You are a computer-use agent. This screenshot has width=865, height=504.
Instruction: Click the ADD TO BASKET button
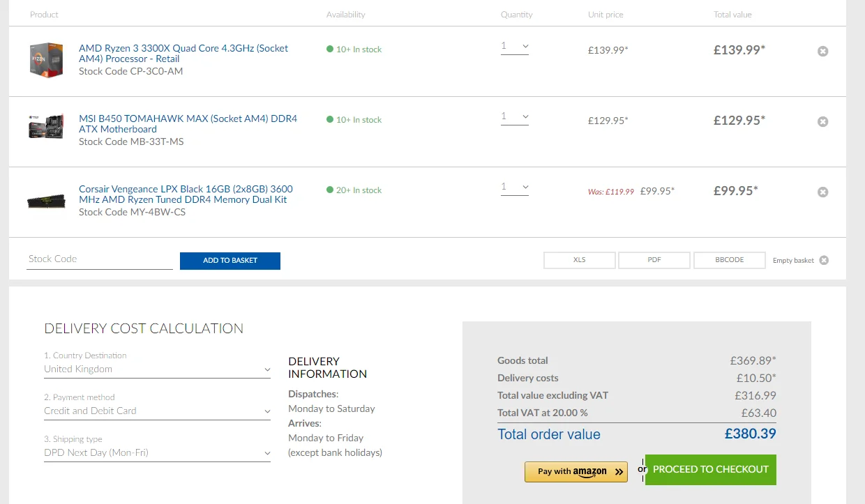[x=230, y=261]
